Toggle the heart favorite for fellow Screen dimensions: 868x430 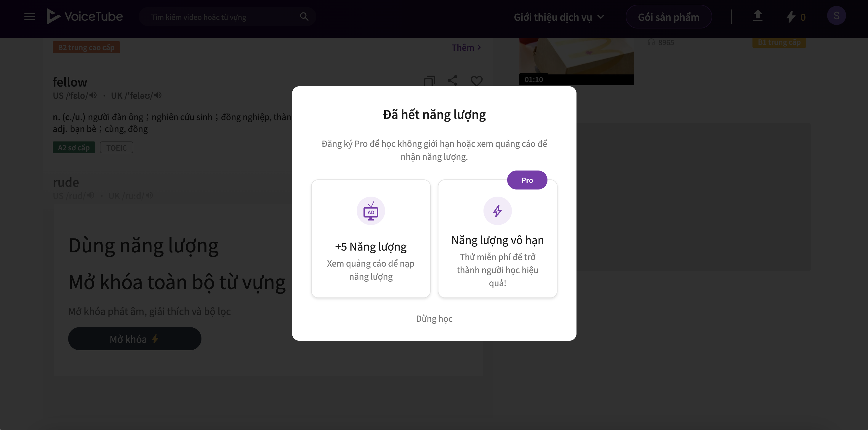pyautogui.click(x=476, y=81)
